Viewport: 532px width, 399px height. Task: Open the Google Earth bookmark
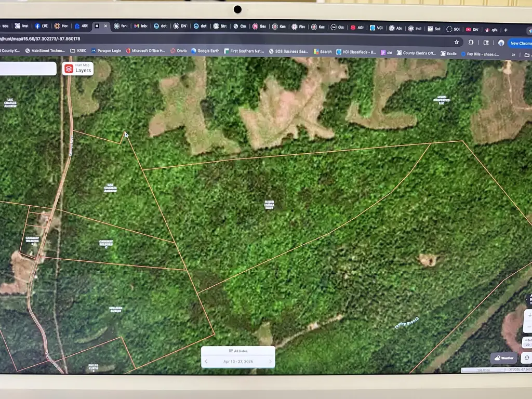(x=205, y=51)
